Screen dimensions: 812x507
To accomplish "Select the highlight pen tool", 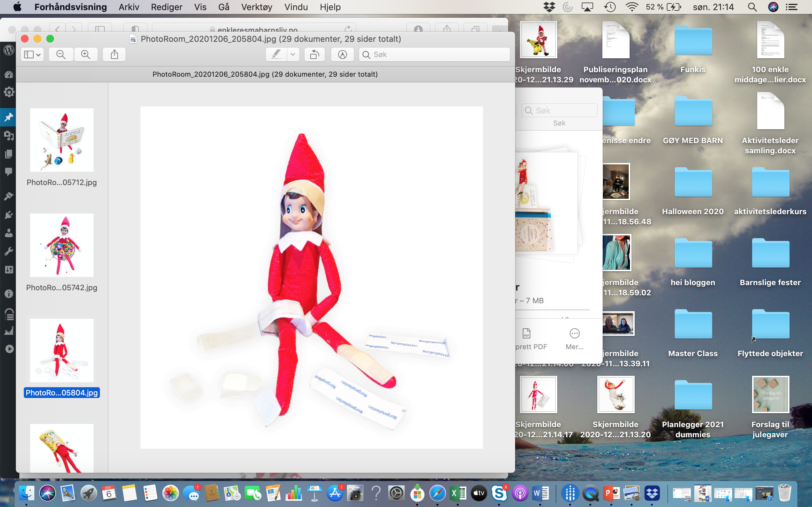I will (276, 54).
